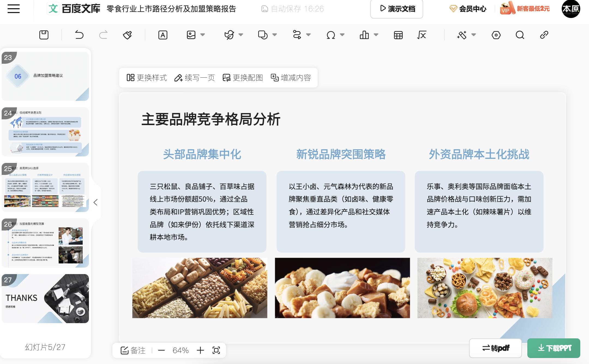Insert a table

398,35
